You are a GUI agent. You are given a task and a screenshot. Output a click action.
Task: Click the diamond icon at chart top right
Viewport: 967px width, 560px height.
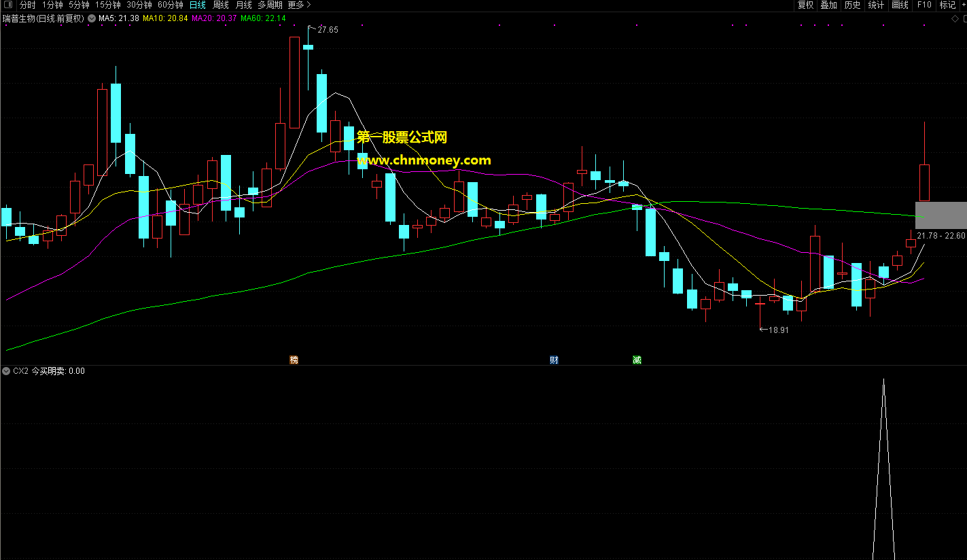coord(954,18)
